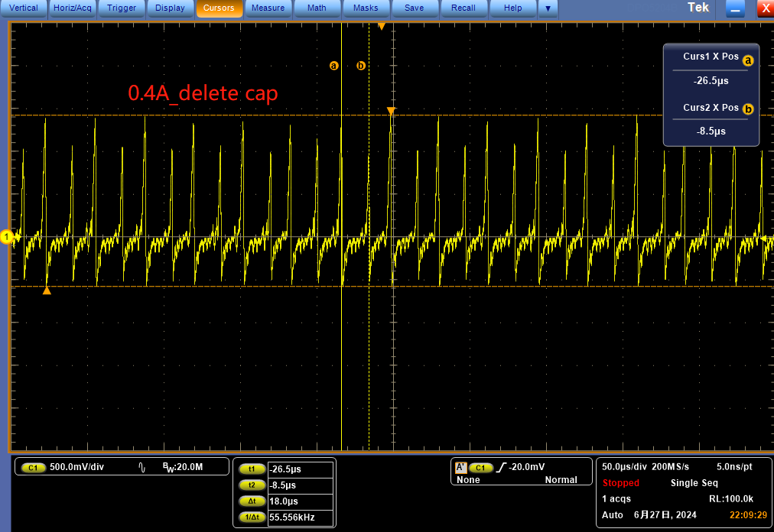Click the C1 trigger source badge
The width and height of the screenshot is (774, 532).
click(x=481, y=467)
